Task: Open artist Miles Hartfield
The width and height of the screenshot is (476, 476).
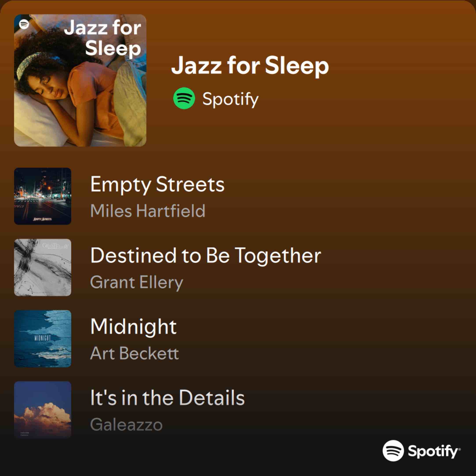Action: tap(148, 211)
